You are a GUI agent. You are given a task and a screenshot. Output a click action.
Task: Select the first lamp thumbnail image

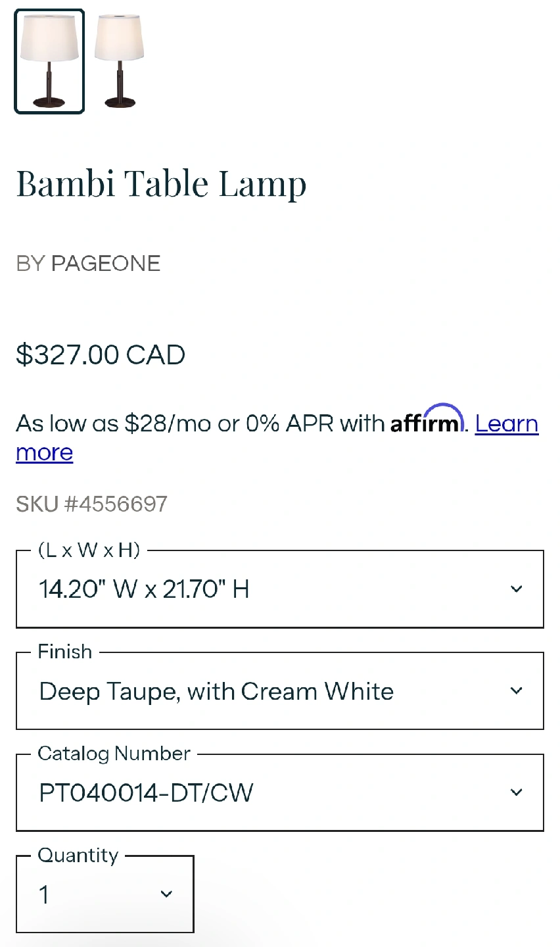(49, 61)
